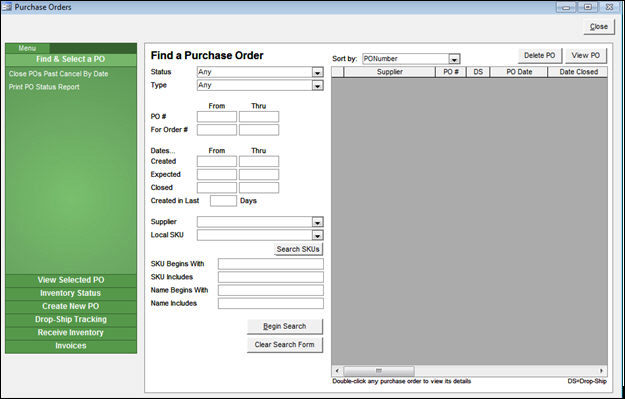Viewport: 625px width, 399px height.
Task: Click the PO # column header
Action: pyautogui.click(x=451, y=72)
